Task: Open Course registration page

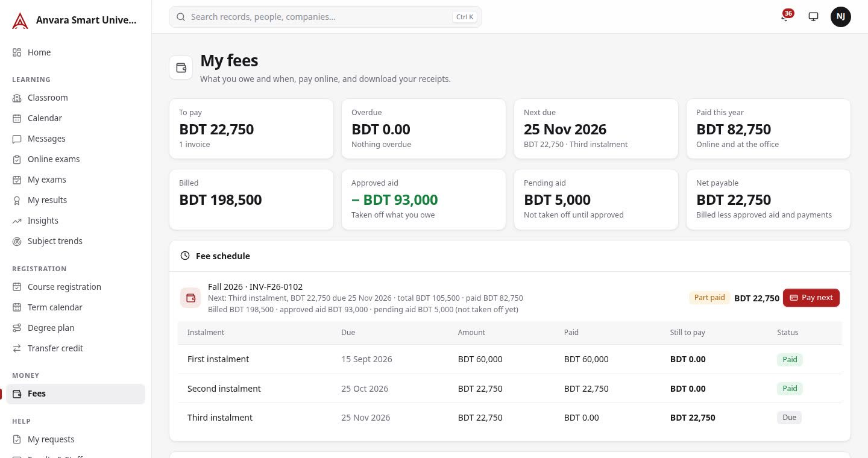Action: 75,287
